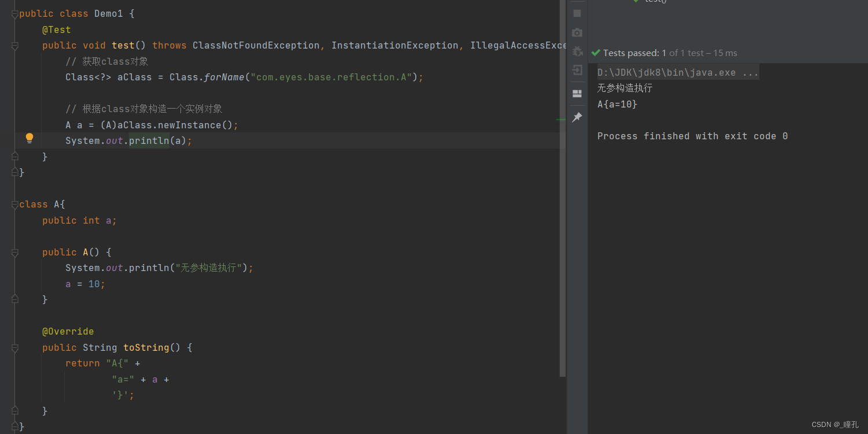Click the yellow lightbulb intention icon
The width and height of the screenshot is (868, 434).
[x=29, y=138]
